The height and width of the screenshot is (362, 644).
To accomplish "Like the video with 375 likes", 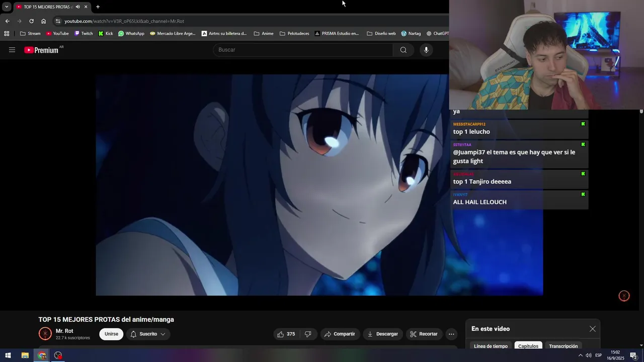I will coord(286,334).
